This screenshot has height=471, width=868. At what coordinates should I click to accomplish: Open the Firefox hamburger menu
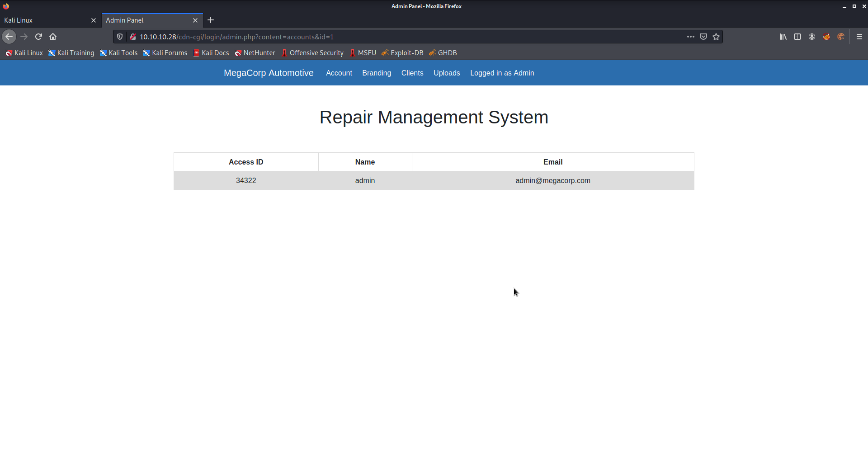point(859,37)
